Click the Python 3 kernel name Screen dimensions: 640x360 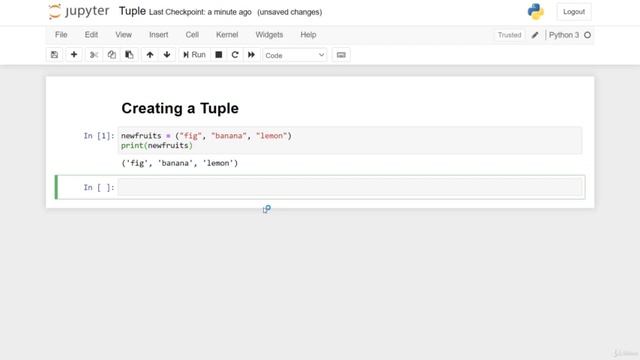(x=564, y=35)
